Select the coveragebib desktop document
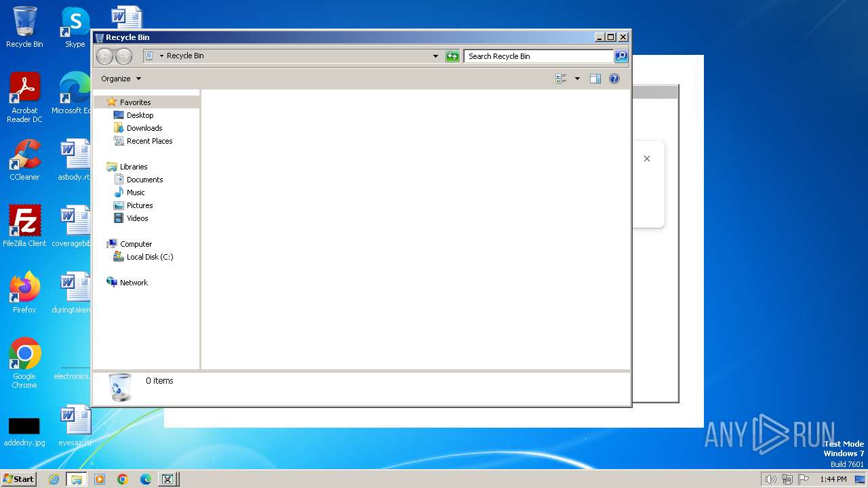 tap(71, 226)
